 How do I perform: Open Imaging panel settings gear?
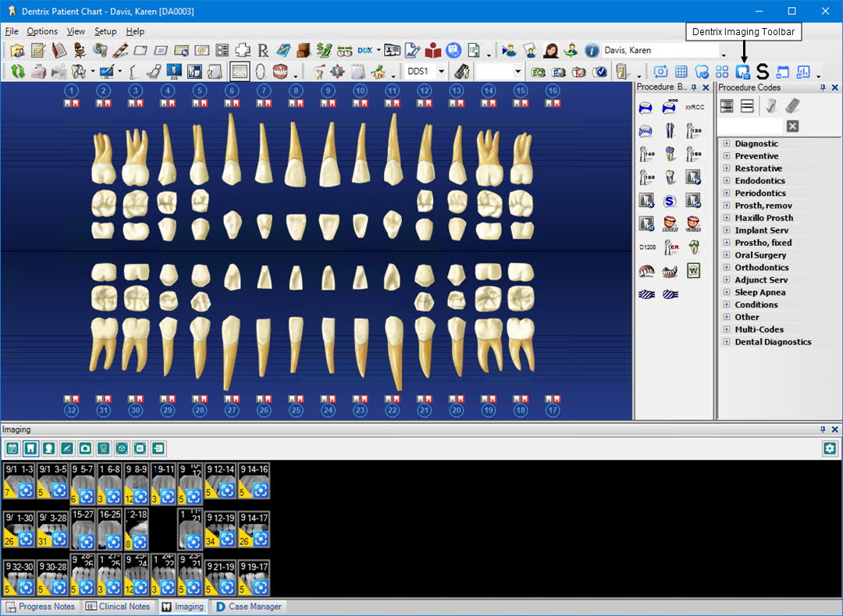click(829, 448)
